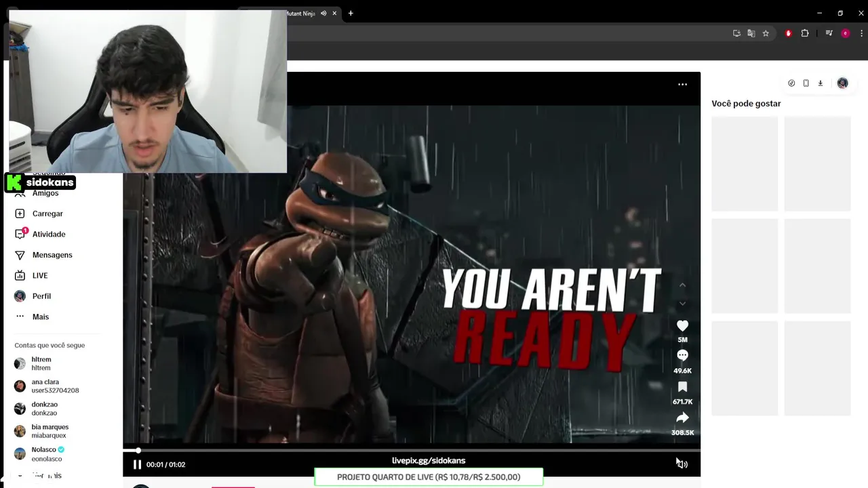Click the red hand adblock extension icon
The image size is (868, 488).
[788, 33]
